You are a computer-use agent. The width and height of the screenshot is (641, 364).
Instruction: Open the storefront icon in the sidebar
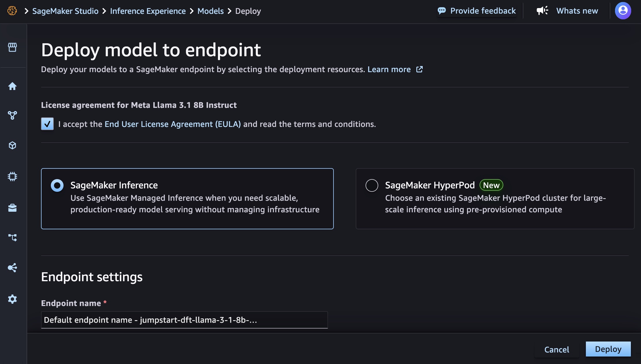pyautogui.click(x=12, y=47)
